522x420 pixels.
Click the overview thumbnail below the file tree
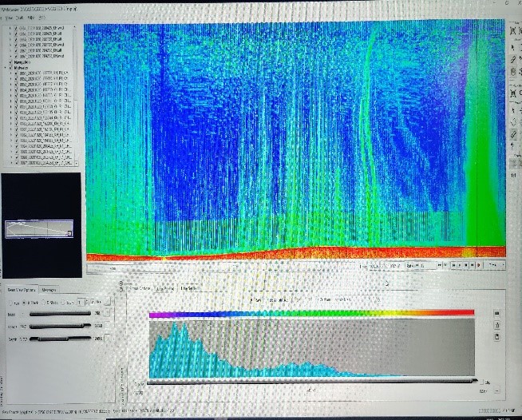[x=41, y=228]
